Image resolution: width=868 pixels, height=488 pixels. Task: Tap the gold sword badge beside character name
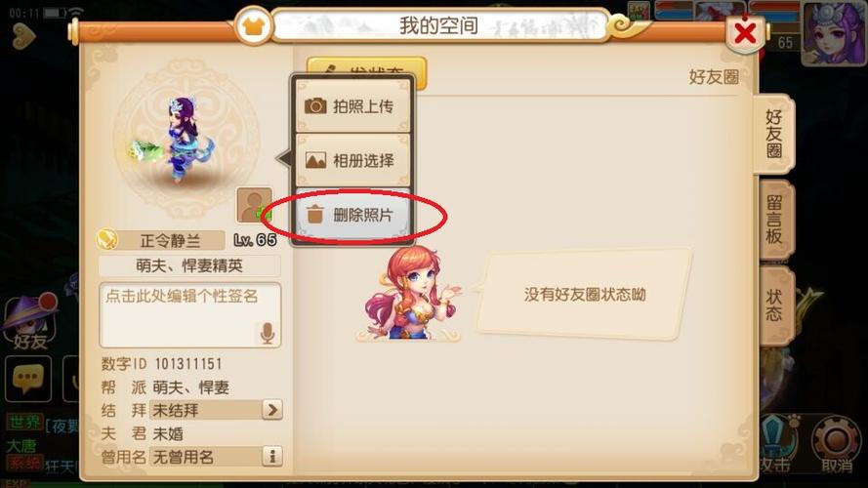point(106,239)
